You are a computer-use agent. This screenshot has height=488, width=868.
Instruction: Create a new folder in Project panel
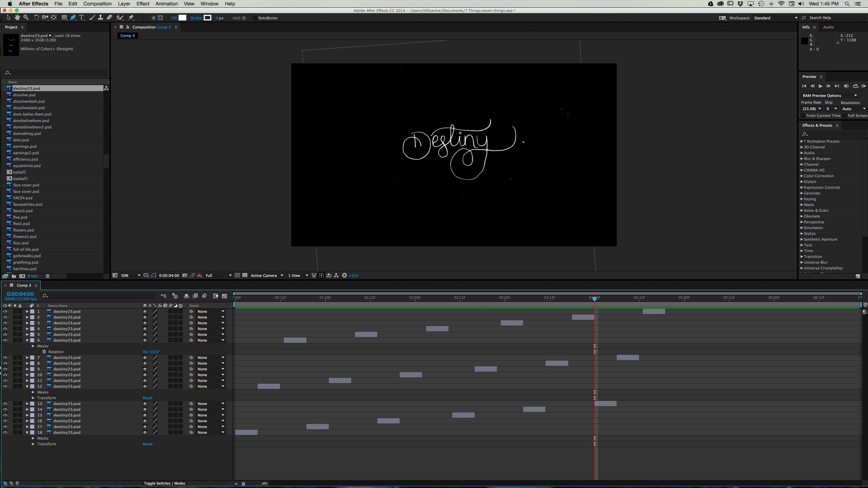(14, 276)
